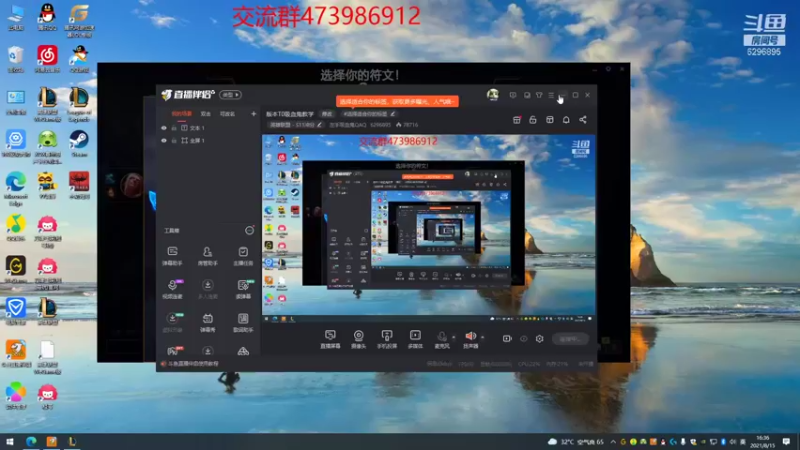Open the 弹幕秀 tool
Image resolution: width=800 pixels, height=450 pixels.
pos(207,322)
